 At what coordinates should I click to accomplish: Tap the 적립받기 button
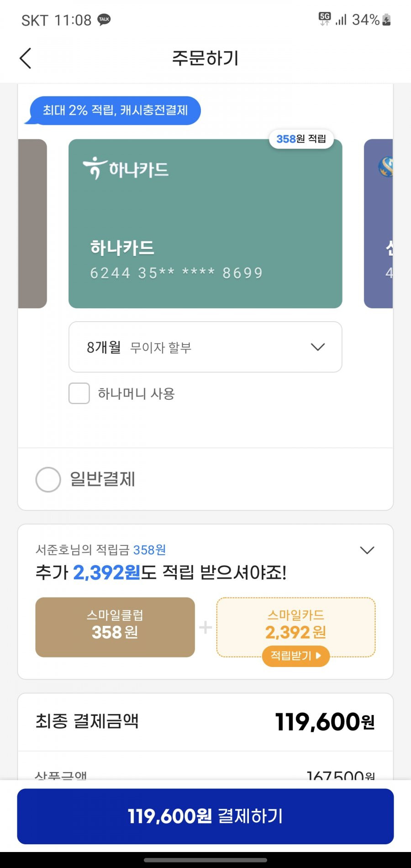[296, 656]
